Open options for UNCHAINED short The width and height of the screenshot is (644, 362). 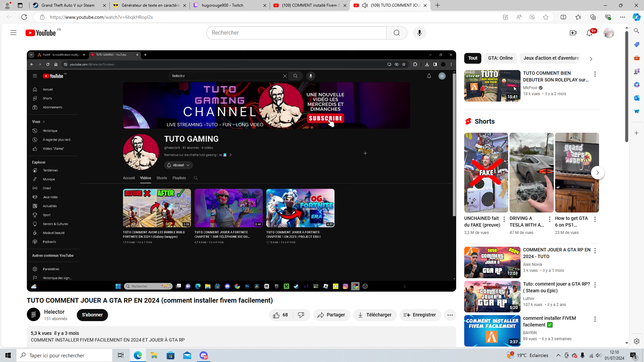(504, 219)
